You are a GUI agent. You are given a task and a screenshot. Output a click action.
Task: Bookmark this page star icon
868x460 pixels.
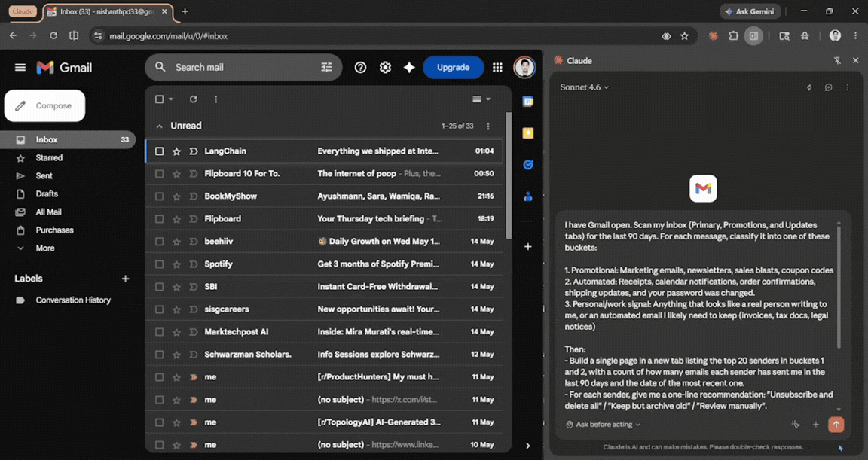point(685,36)
